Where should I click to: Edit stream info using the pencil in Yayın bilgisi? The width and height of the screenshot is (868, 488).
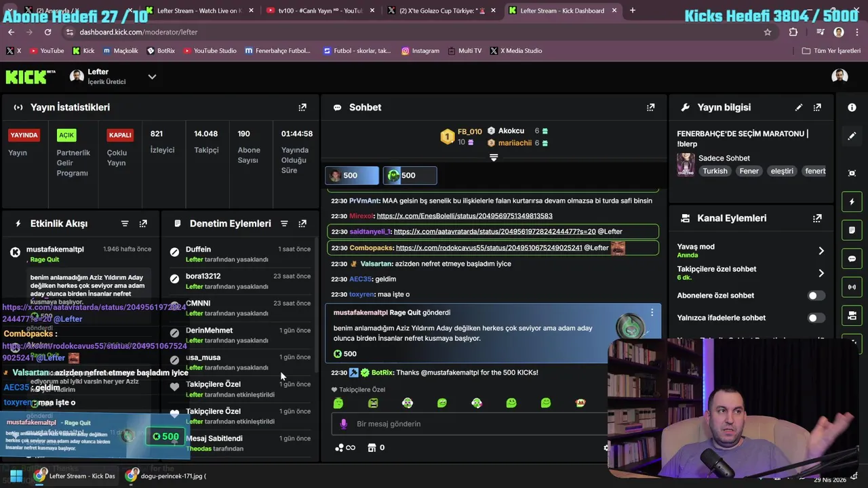(799, 107)
